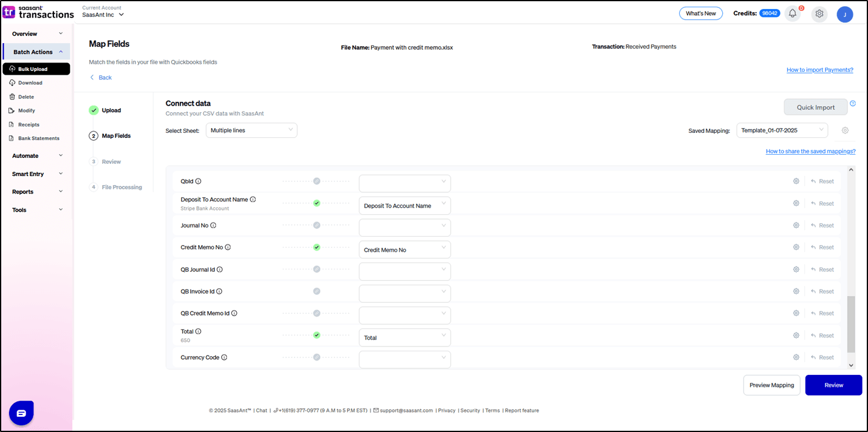Viewport: 868px width, 432px height.
Task: Click the user profile avatar J
Action: tap(844, 15)
